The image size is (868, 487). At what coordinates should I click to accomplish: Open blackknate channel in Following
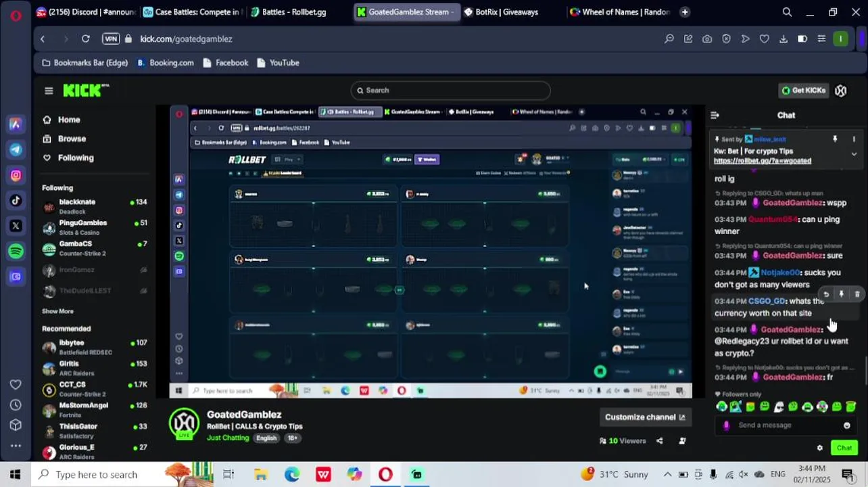95,206
